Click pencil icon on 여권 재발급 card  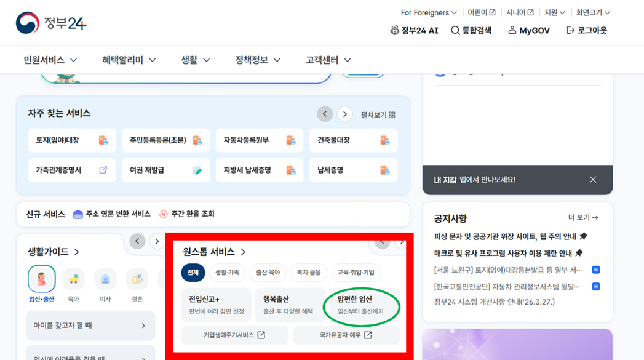click(197, 170)
